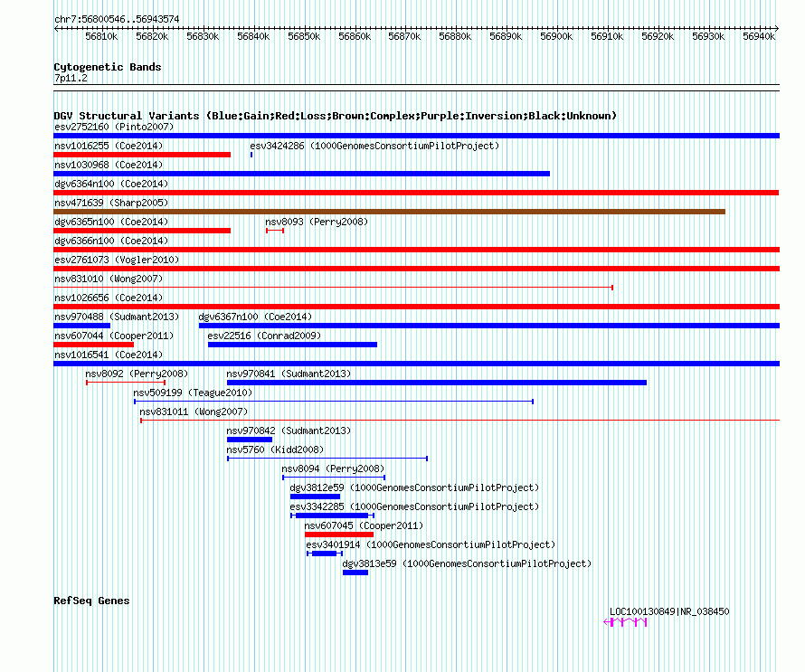Viewport: 805px width, 672px height.
Task: Open nsv831011 (Wong2007) variant label
Action: point(194,412)
